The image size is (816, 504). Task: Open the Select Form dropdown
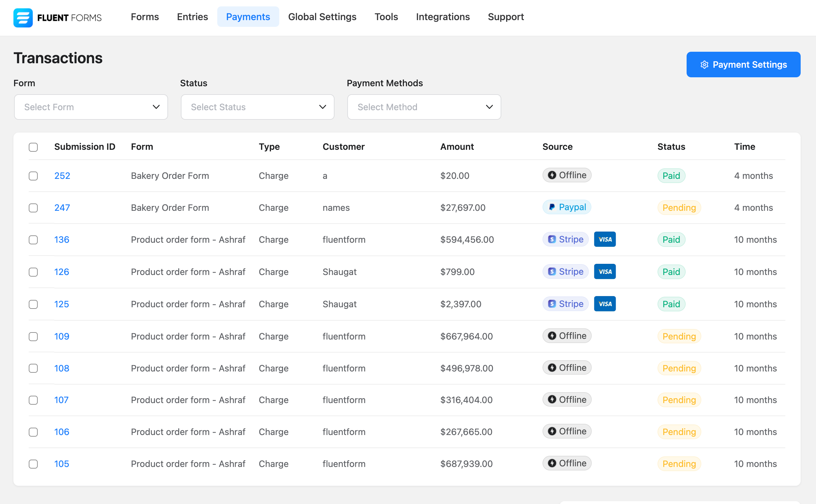[x=91, y=107]
